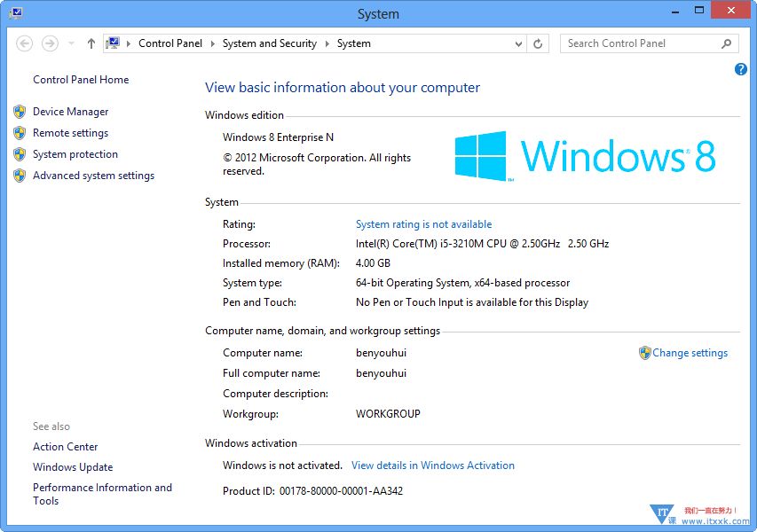
Task: Click the computer icon in address bar
Action: coord(113,43)
